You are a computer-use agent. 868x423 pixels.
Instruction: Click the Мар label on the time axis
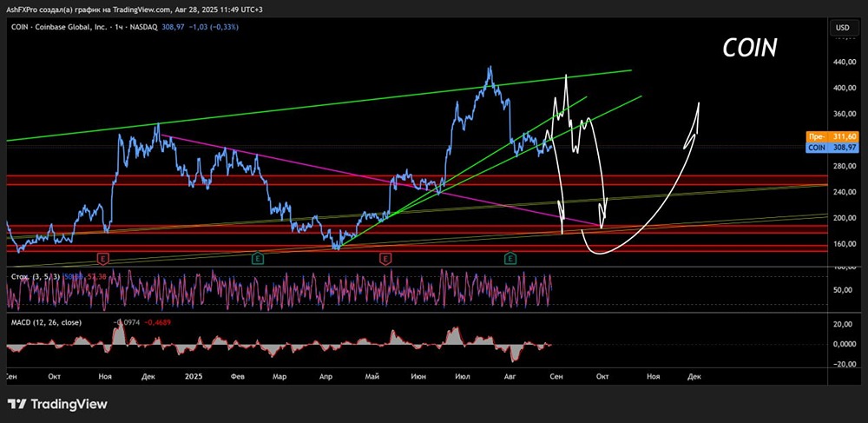point(279,376)
